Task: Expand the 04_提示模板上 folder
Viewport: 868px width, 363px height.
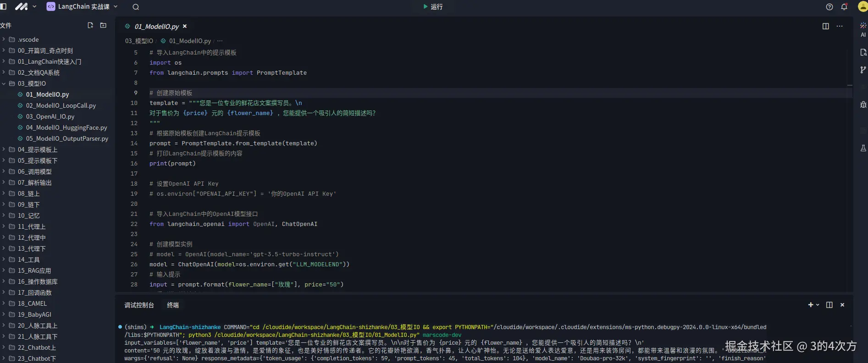Action: 38,150
